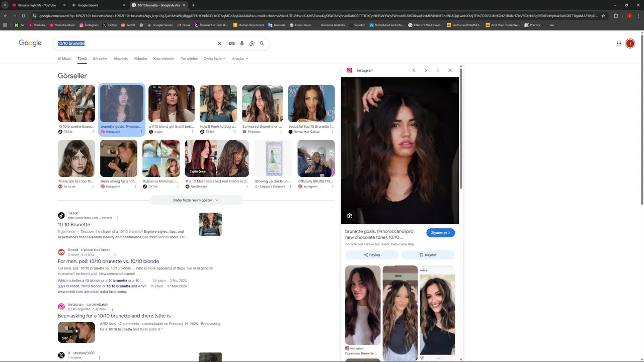Screen dimensions: 644x362
Task: Open the Human Benchmark bookmark
Action: click(249, 25)
